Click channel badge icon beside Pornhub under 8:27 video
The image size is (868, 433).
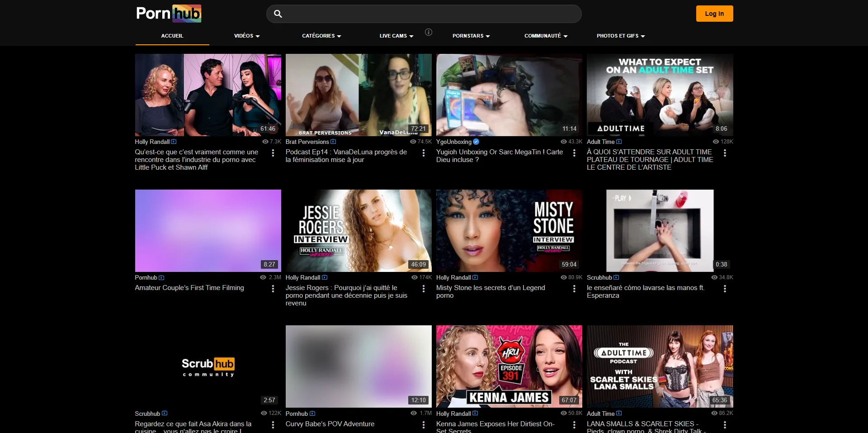pyautogui.click(x=161, y=277)
